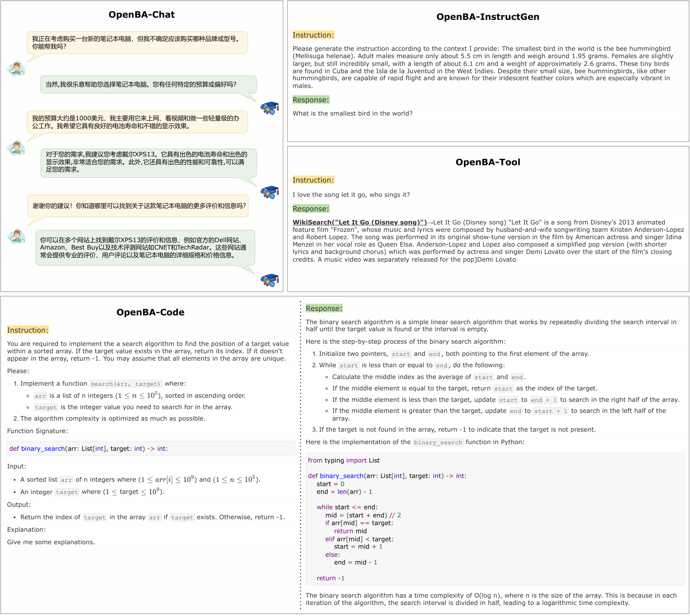This screenshot has width=690, height=616.
Task: Click 'while start <= end:' code line
Action: 347,507
